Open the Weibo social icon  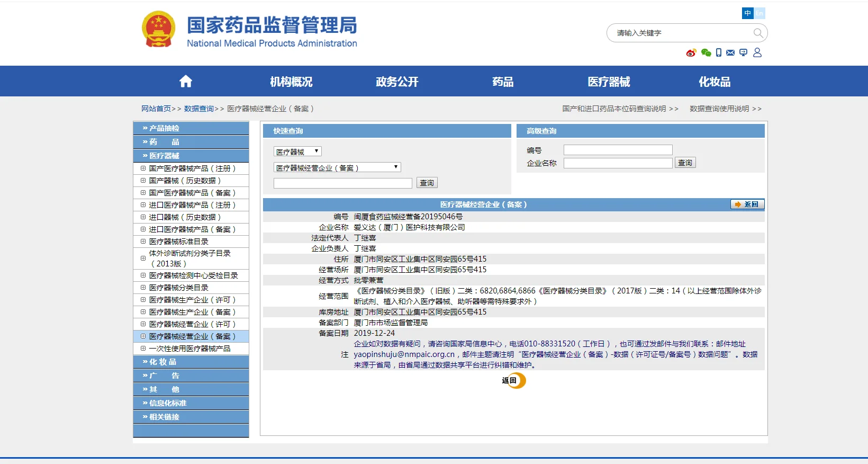click(691, 53)
